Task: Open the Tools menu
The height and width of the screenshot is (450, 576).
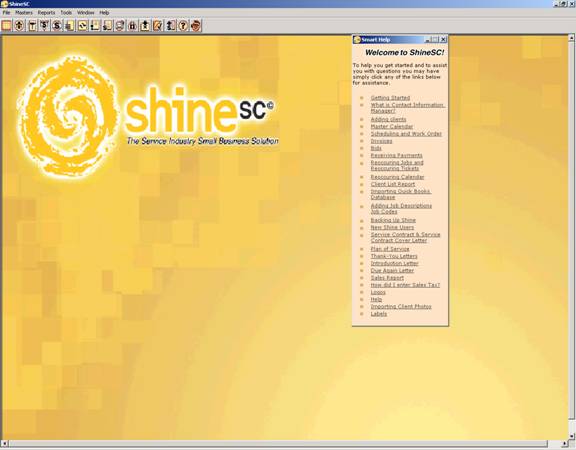Action: coord(66,12)
